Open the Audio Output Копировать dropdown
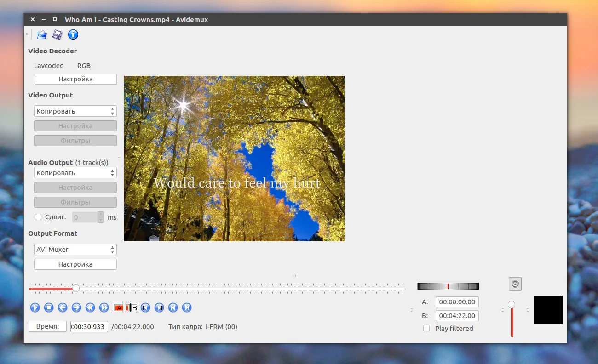 (75, 173)
